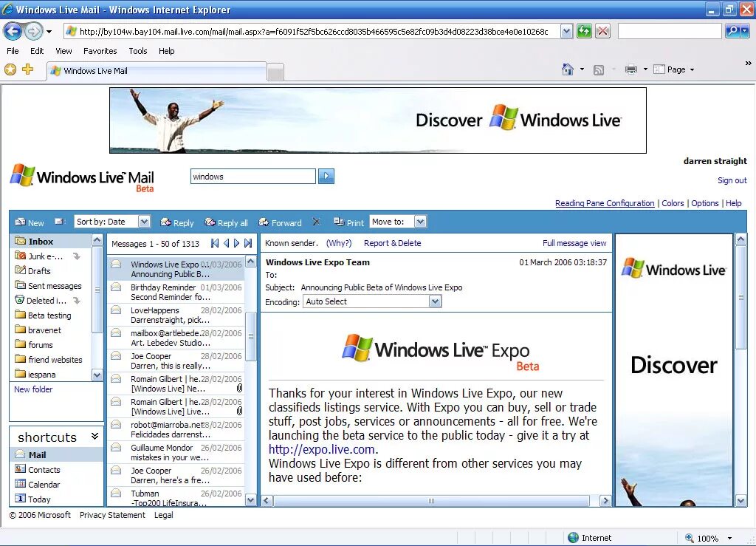
Task: Forward the selected message
Action: tap(280, 222)
